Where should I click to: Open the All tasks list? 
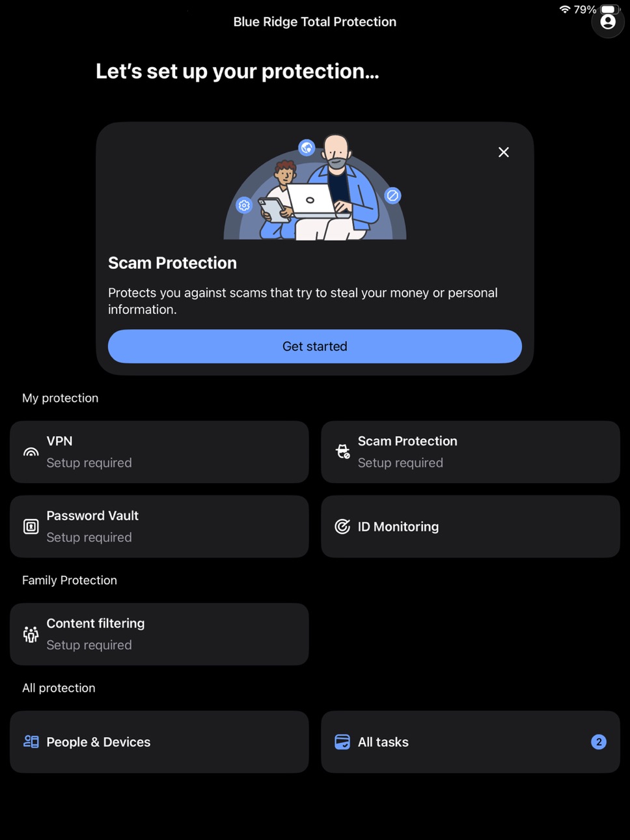point(471,742)
